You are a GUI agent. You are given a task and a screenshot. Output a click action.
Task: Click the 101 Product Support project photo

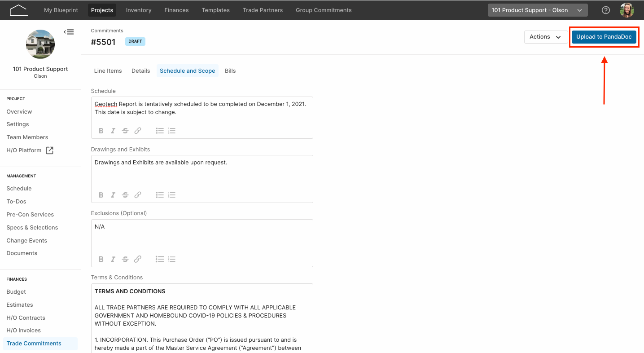40,44
